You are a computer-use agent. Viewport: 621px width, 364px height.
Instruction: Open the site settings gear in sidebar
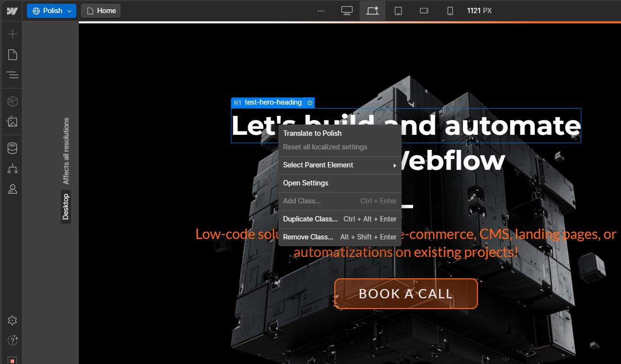coord(13,320)
